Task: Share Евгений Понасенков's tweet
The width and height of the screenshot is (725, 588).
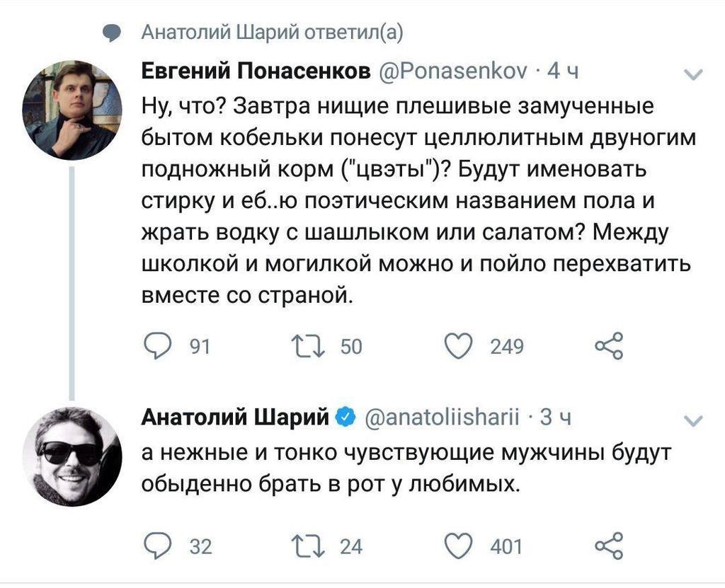Action: 608,346
